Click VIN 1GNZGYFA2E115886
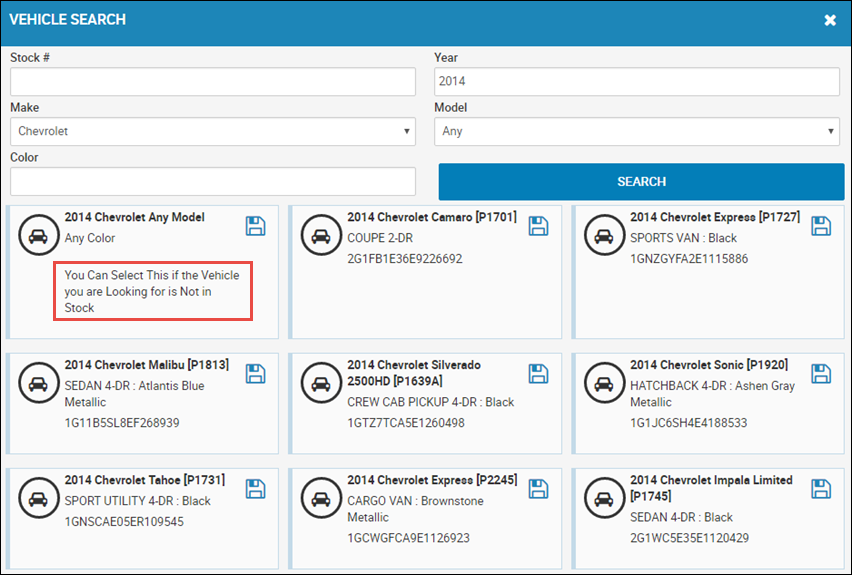 click(x=689, y=259)
